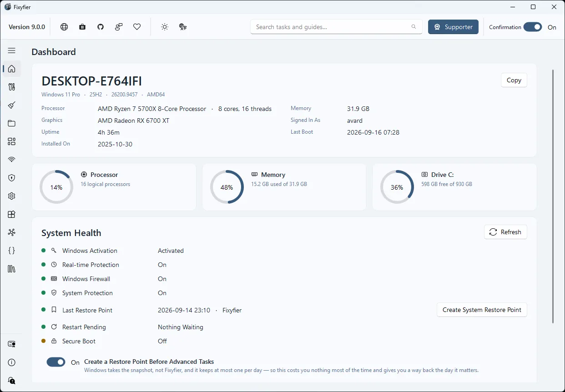Open the wrench tools sidebar icon
This screenshot has height=392, width=565.
[12, 87]
